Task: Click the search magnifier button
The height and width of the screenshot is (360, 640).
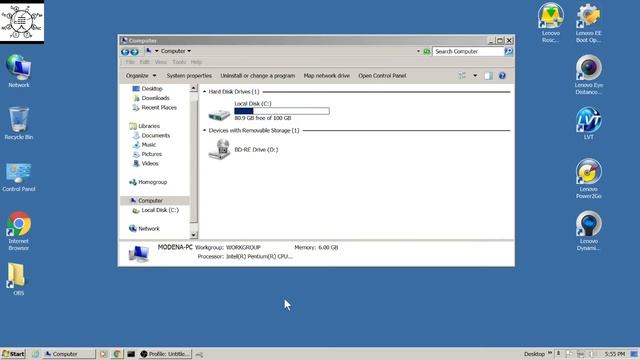Action: [509, 51]
